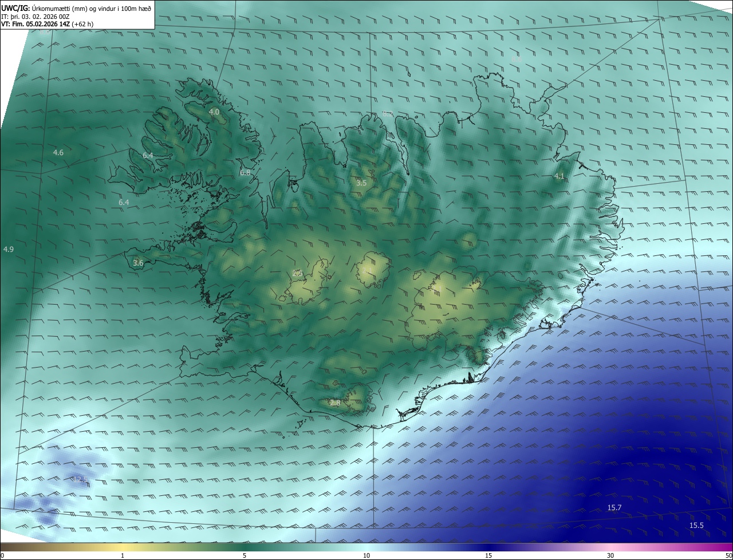Select the 4.1 value label in the east
Image resolution: width=733 pixels, height=560 pixels.
coord(559,176)
